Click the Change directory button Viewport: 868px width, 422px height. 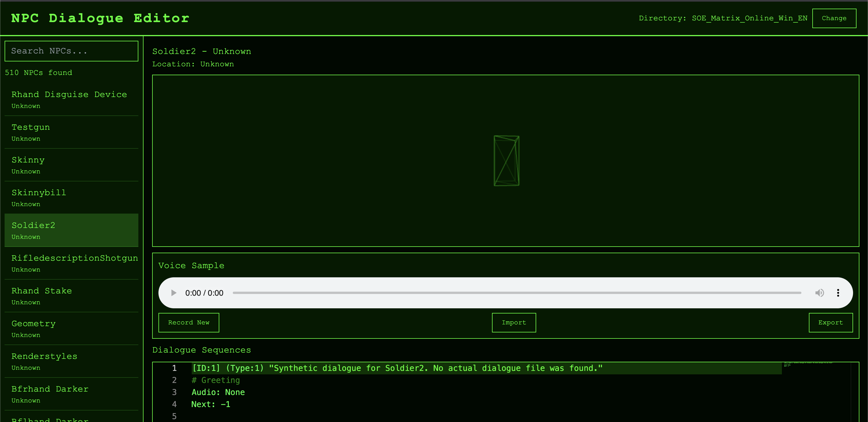point(834,18)
